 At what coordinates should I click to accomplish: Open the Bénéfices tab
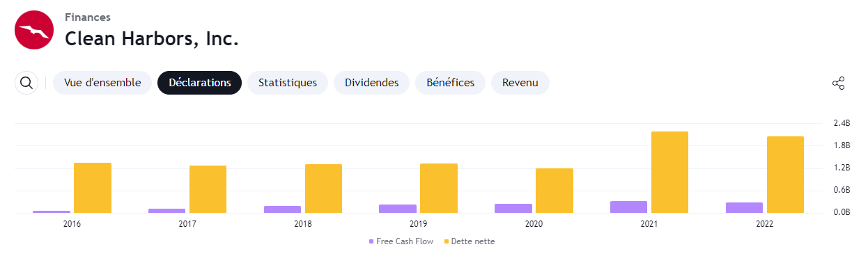point(451,83)
